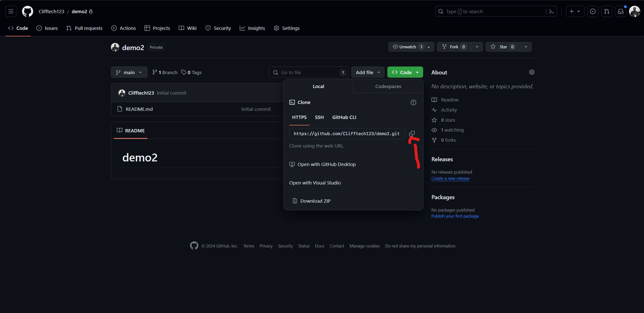Copy the HTTPS clone URL to clipboard
The width and height of the screenshot is (644, 313).
click(x=412, y=133)
